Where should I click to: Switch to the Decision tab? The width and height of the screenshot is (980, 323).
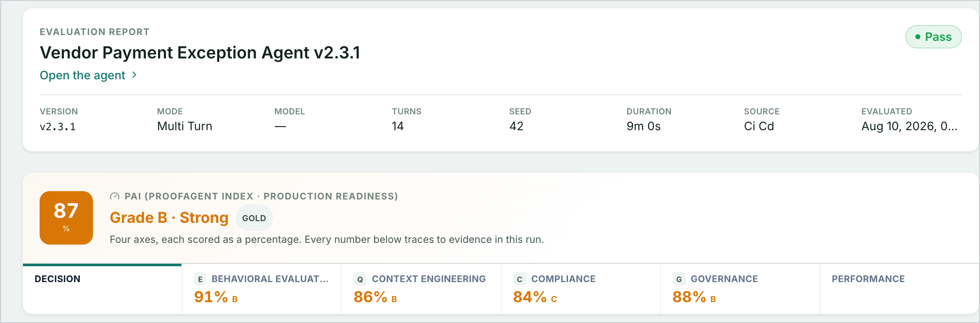point(102,289)
